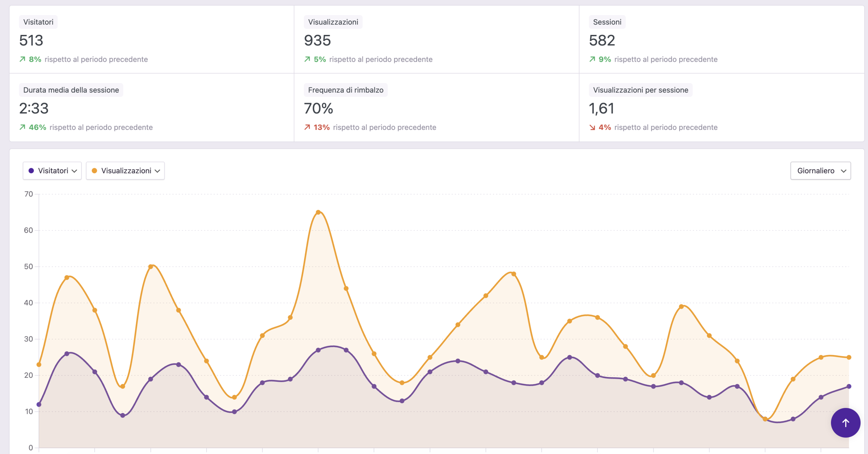The width and height of the screenshot is (868, 454).
Task: Click the Visitatori total showing 513
Action: pyautogui.click(x=31, y=41)
